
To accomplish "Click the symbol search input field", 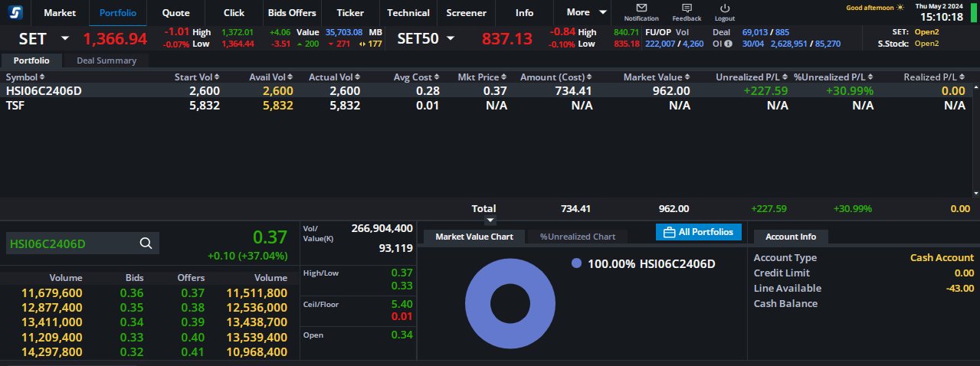I will (69, 243).
